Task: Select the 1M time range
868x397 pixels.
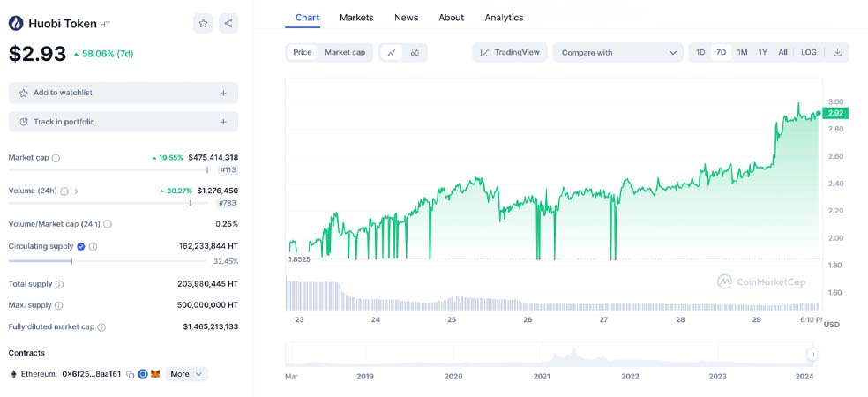Action: [742, 53]
